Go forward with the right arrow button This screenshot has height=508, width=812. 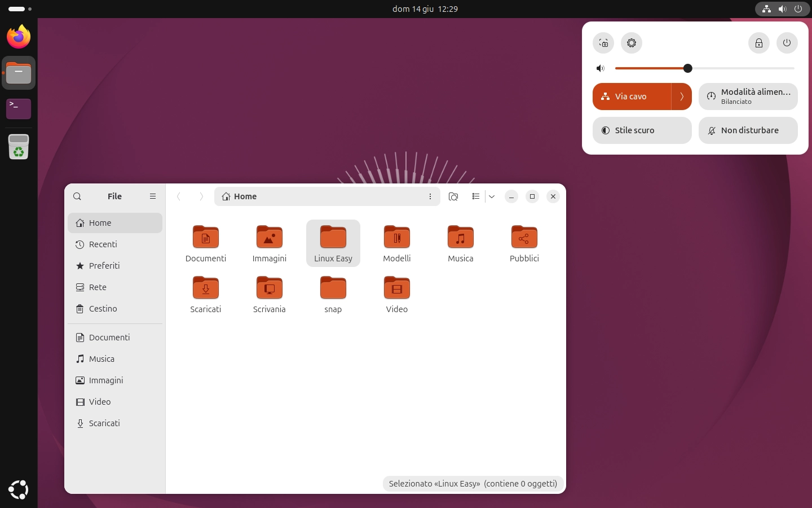pos(201,196)
